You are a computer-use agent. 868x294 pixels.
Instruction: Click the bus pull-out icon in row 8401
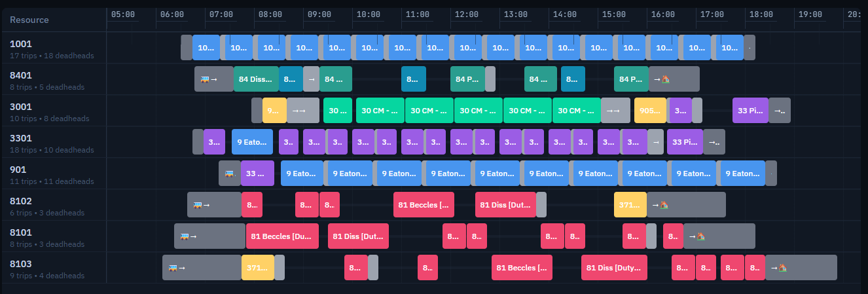(x=205, y=79)
